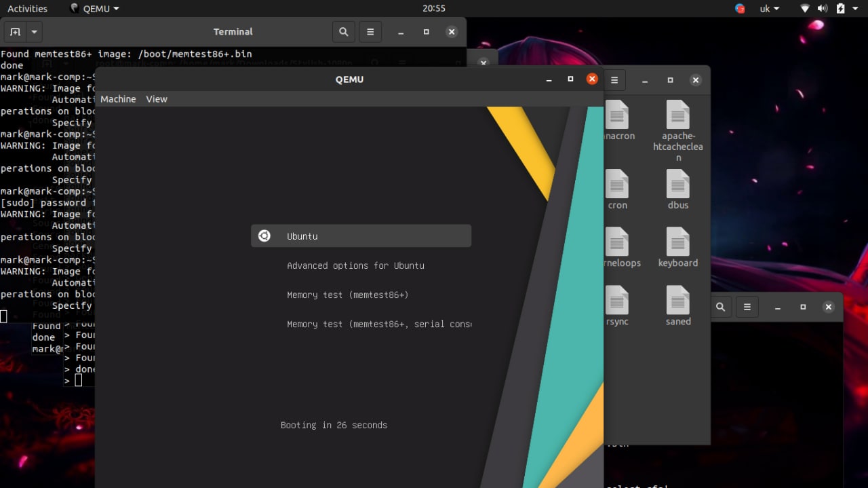This screenshot has height=488, width=868.
Task: Minimize the lower-right terminal window
Action: tap(778, 307)
